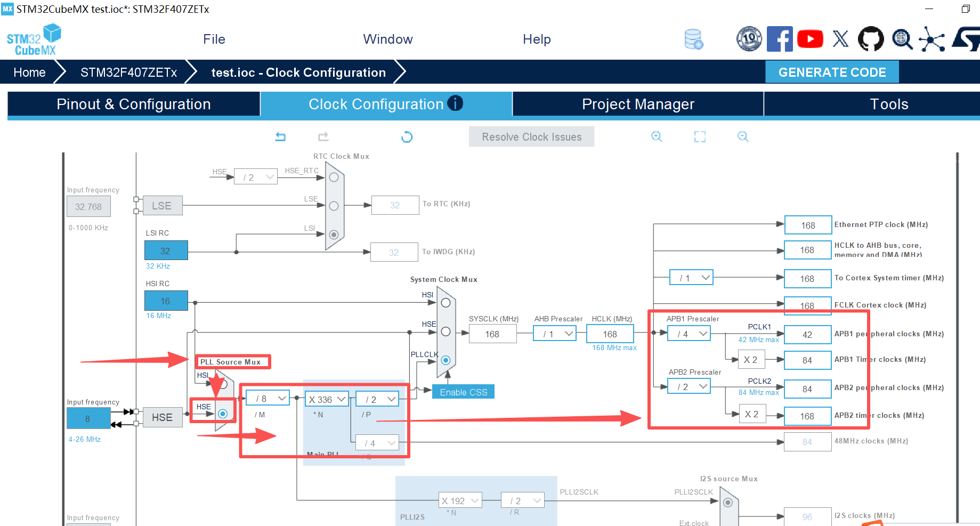
Task: Open the PLLI2S X 192 multiplier dropdown
Action: click(460, 501)
